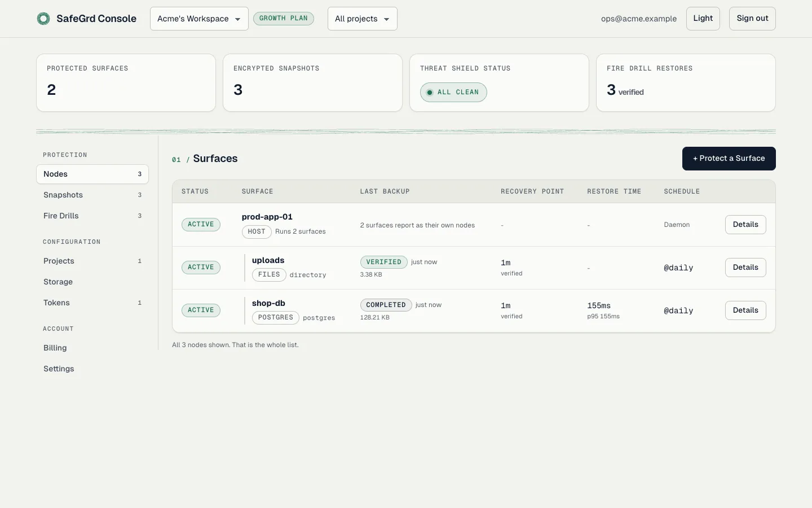812x508 pixels.
Task: Select Nodes in the sidebar
Action: click(x=92, y=174)
